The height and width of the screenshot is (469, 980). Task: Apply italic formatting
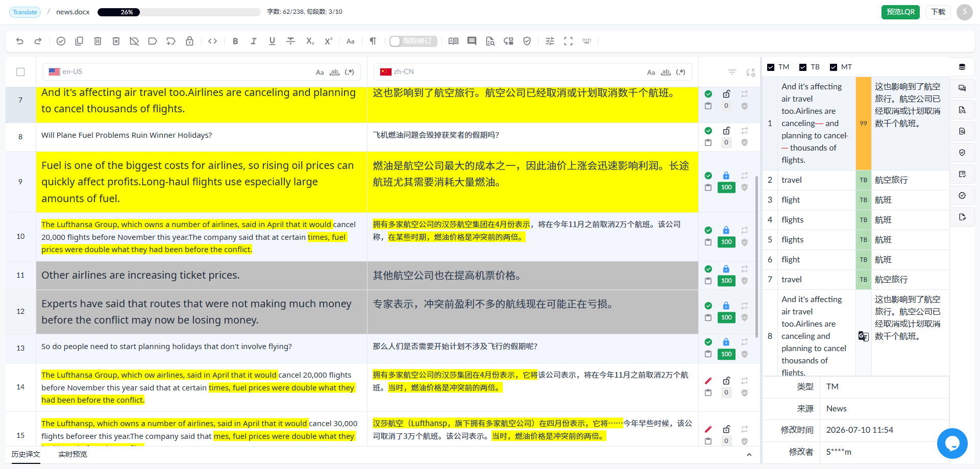pyautogui.click(x=254, y=41)
